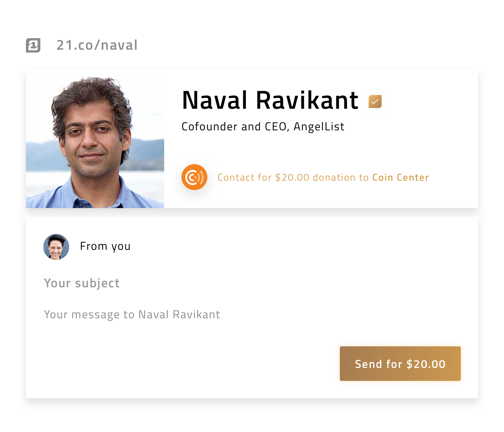This screenshot has height=432, width=504.
Task: Click the sender avatar next to From you
Action: (x=56, y=247)
